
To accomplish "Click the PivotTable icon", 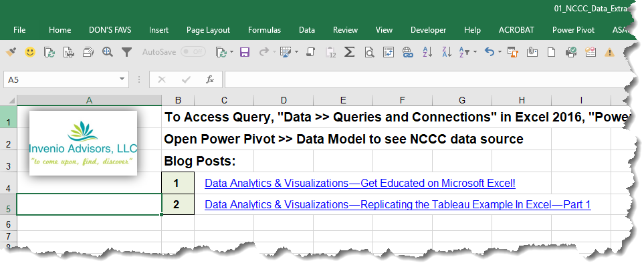I will (389, 52).
